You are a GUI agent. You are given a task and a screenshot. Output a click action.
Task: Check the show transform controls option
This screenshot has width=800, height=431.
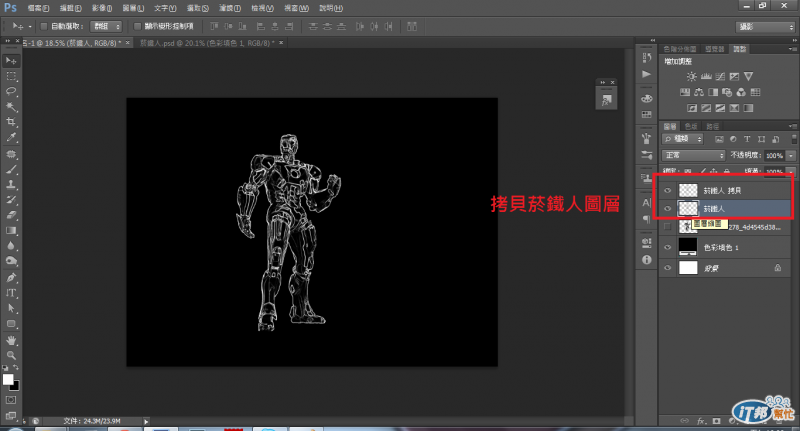[136, 25]
